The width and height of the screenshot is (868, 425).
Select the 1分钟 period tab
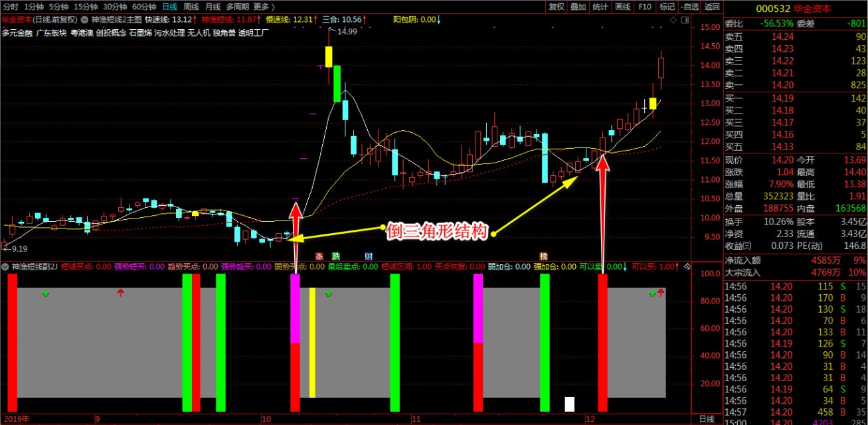pos(34,7)
